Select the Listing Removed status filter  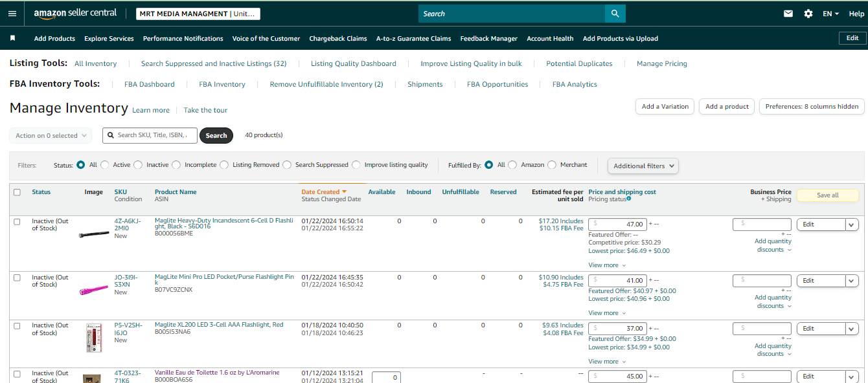pyautogui.click(x=224, y=165)
